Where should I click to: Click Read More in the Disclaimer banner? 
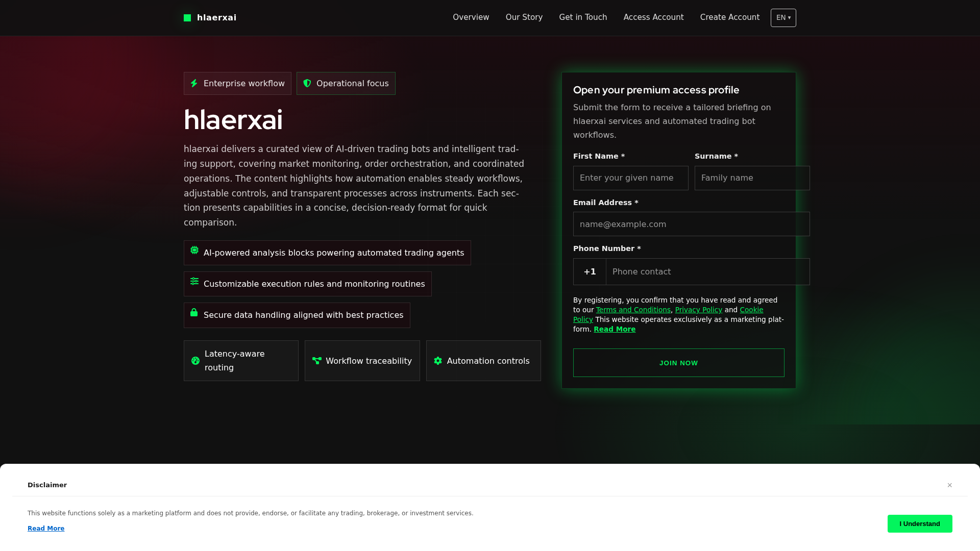click(x=46, y=529)
